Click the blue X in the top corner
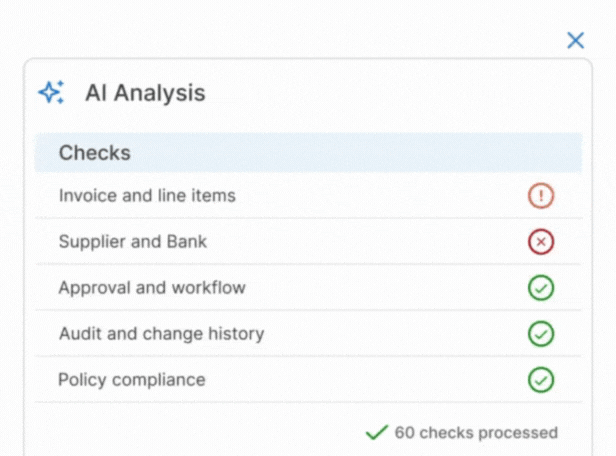The width and height of the screenshot is (616, 456). click(575, 40)
